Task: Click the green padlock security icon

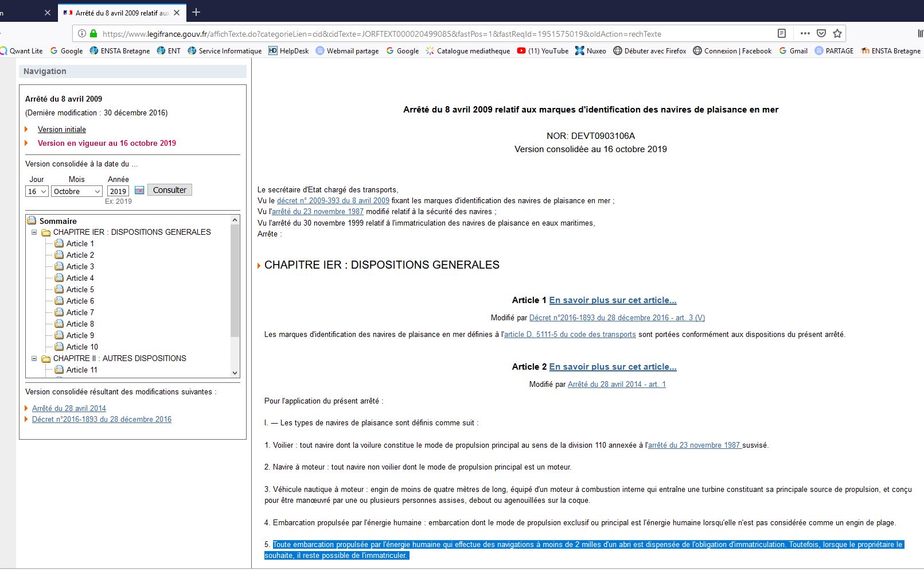Action: [x=94, y=34]
